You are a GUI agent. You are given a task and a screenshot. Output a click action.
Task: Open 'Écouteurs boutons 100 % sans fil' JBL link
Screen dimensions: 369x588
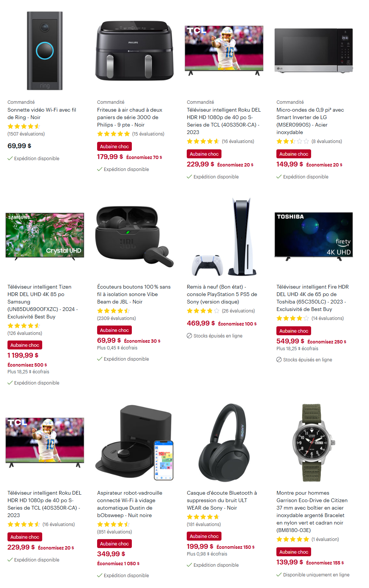[x=134, y=294]
